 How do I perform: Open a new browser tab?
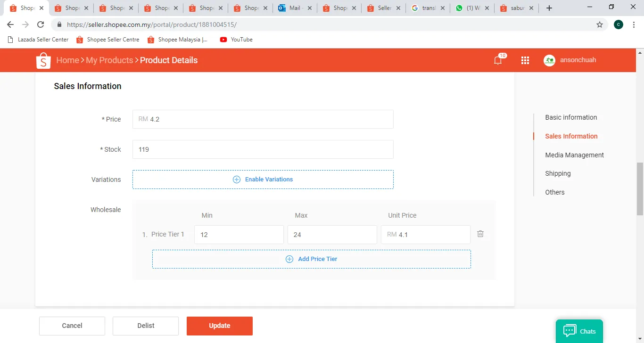click(x=549, y=8)
